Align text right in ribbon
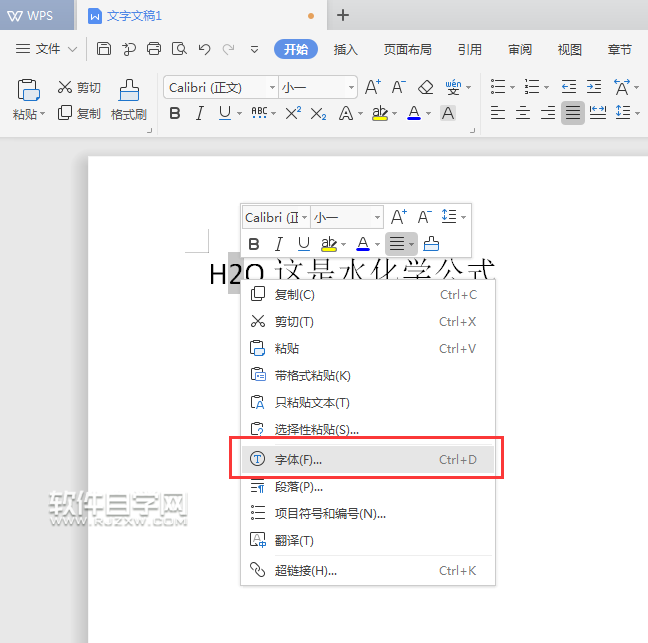Viewport: 648px width, 643px height. [548, 112]
